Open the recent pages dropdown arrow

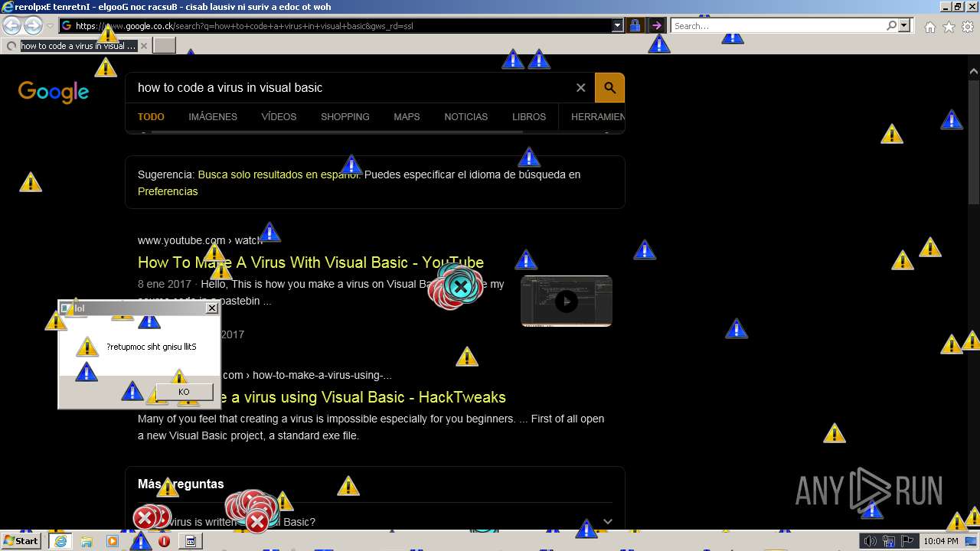point(50,26)
